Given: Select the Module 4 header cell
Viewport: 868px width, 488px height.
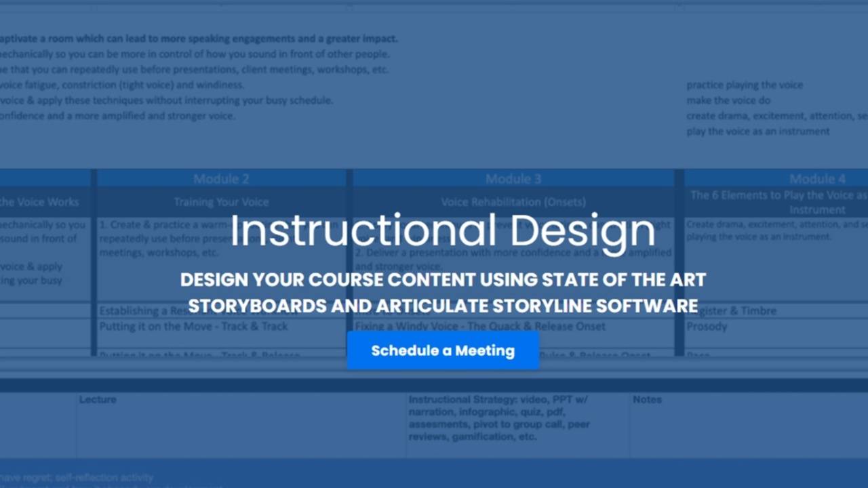Looking at the screenshot, I should pyautogui.click(x=817, y=178).
